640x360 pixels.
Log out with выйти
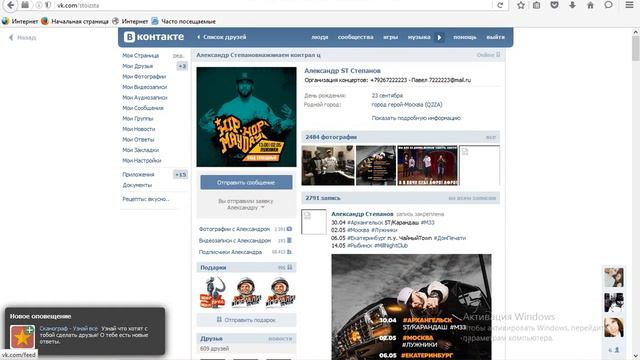coord(496,37)
